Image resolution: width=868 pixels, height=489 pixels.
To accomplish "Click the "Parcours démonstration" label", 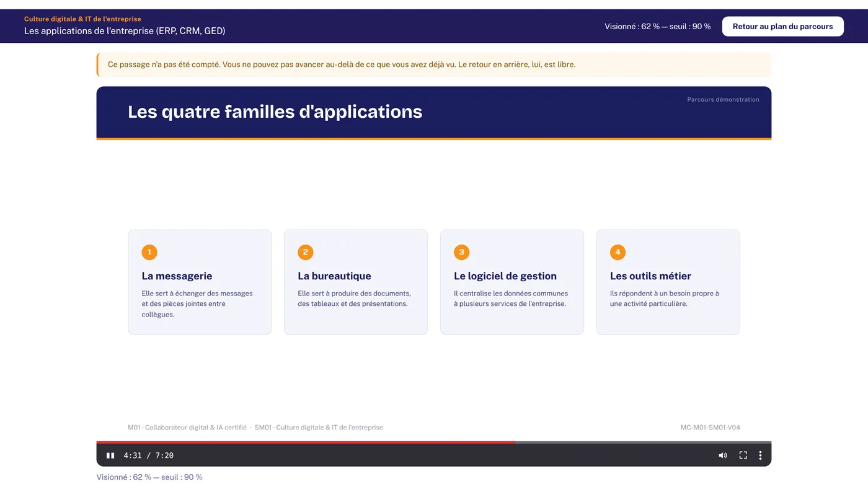I will (723, 99).
